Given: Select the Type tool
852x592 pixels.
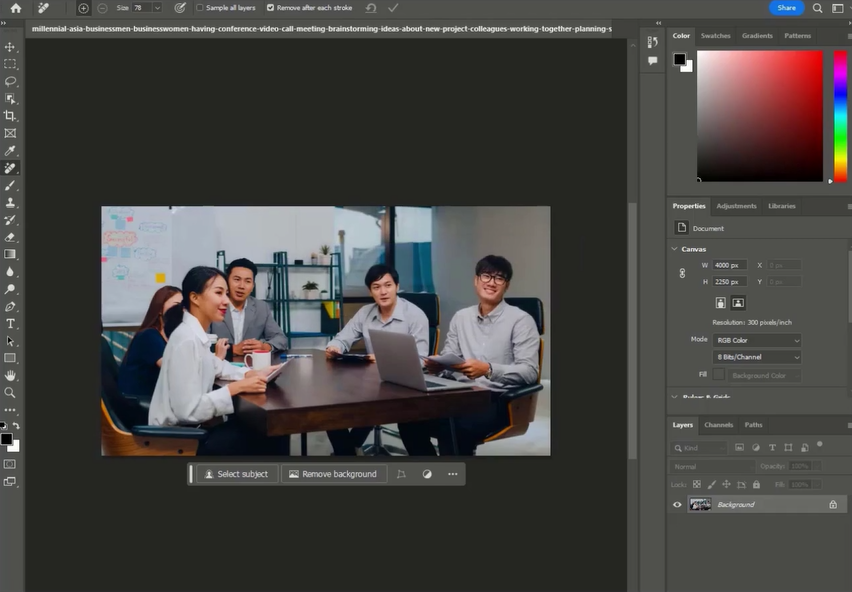Looking at the screenshot, I should click(10, 324).
